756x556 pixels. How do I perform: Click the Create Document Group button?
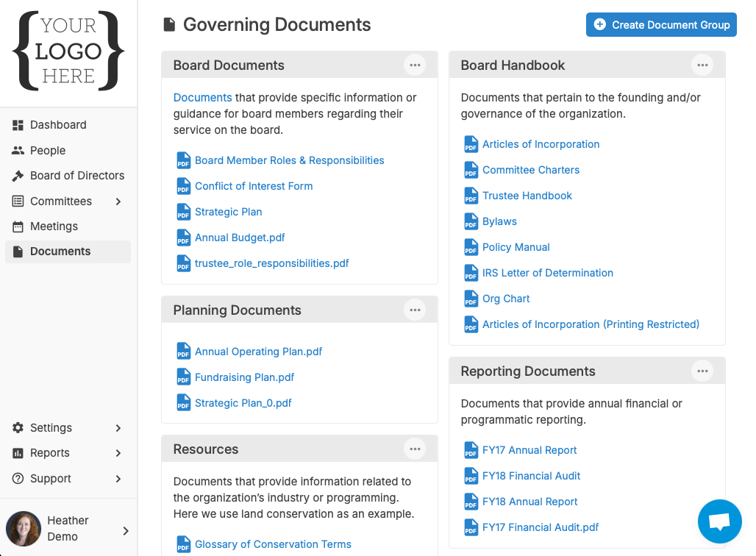[x=660, y=24]
